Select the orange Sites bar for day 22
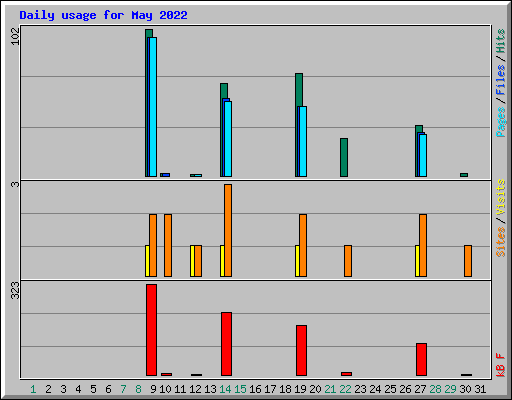 [348, 261]
